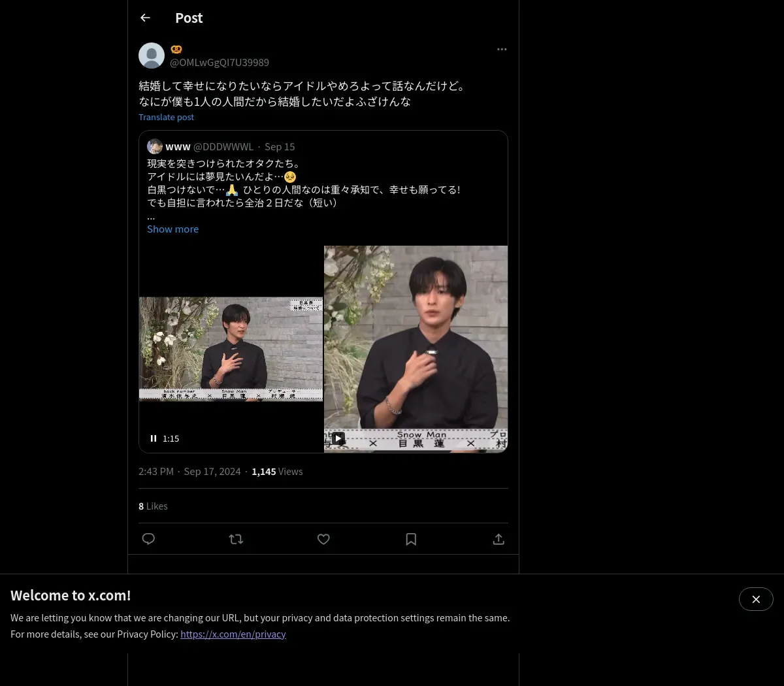This screenshot has width=784, height=686.
Task: Click the reply speech bubble icon
Action: [x=148, y=539]
